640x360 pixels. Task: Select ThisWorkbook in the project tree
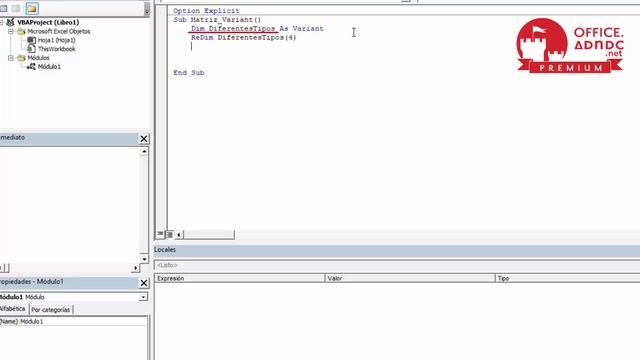coord(56,49)
